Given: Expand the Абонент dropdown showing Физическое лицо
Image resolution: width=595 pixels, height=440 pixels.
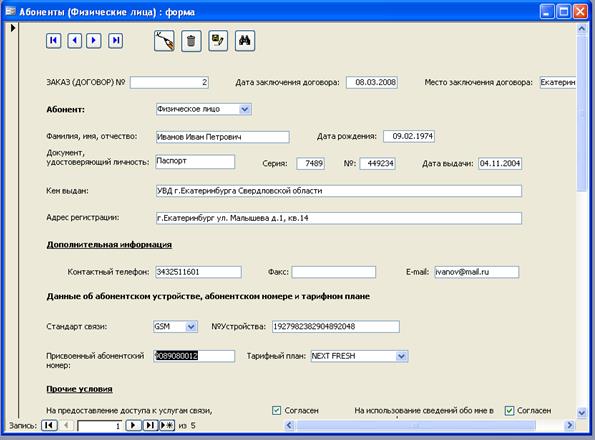Looking at the screenshot, I should (245, 109).
